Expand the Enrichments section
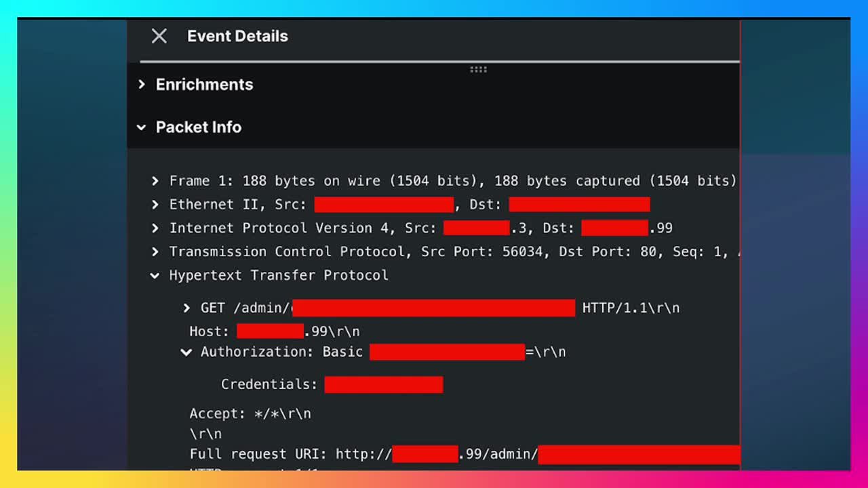This screenshot has height=488, width=868. click(x=141, y=85)
